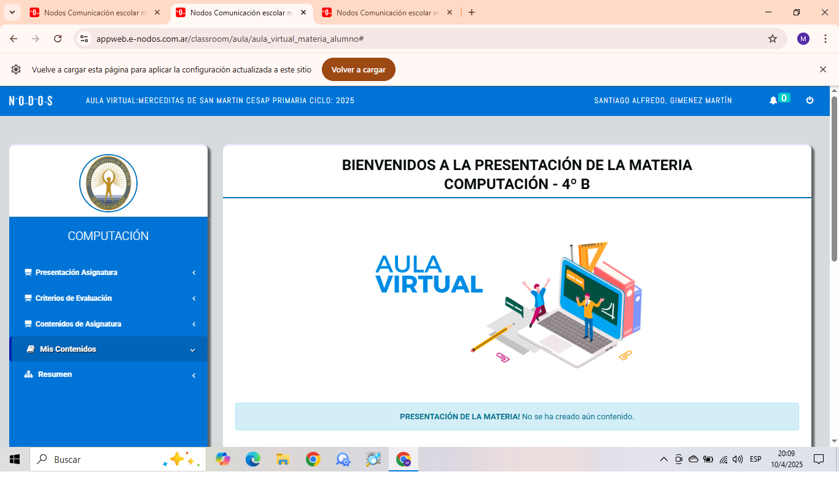The width and height of the screenshot is (839, 504).
Task: Switch to the third browser tab
Action: coord(384,12)
